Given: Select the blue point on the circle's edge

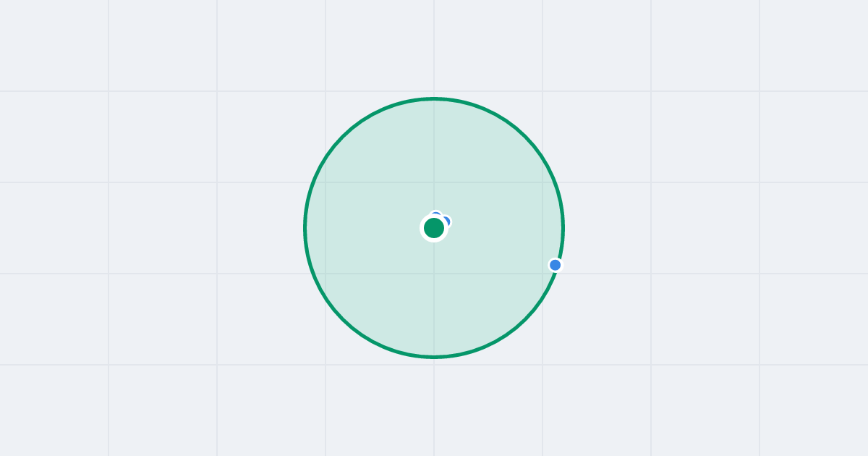Looking at the screenshot, I should tap(556, 265).
